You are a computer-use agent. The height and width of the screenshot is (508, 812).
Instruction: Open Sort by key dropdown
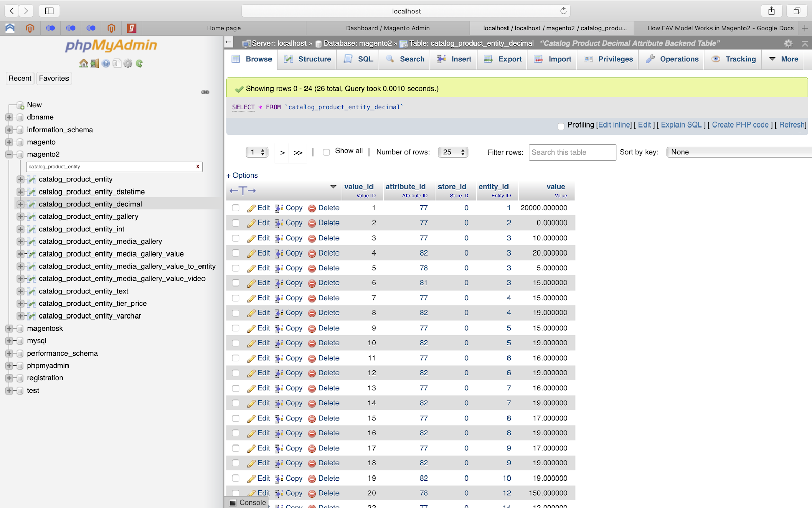tap(739, 152)
